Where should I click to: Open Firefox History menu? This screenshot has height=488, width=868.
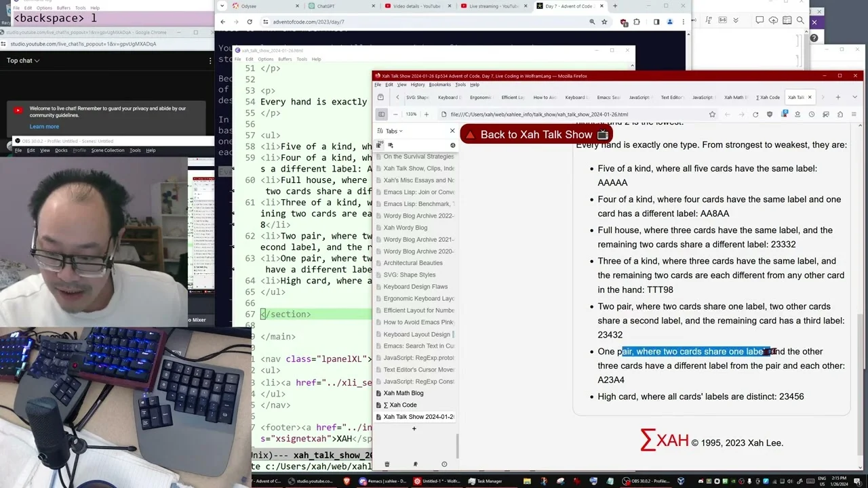tap(418, 85)
